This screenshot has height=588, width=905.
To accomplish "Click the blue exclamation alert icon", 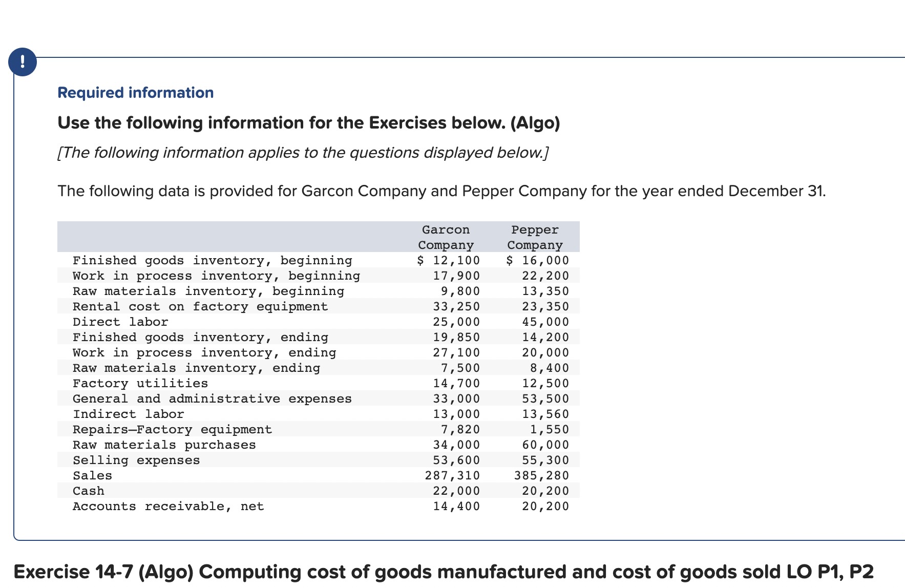I will [23, 61].
